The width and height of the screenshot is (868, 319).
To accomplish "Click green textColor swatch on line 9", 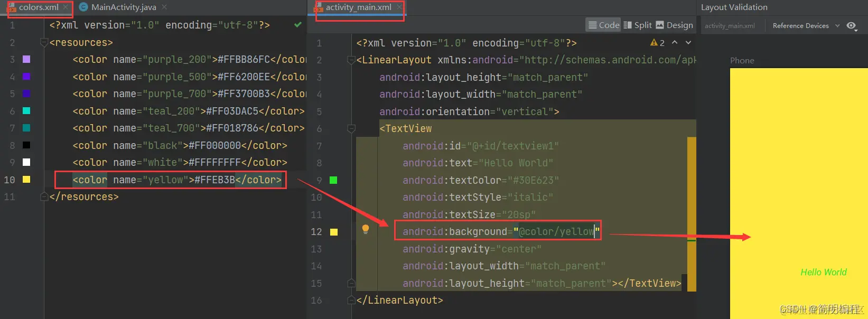I will click(333, 180).
